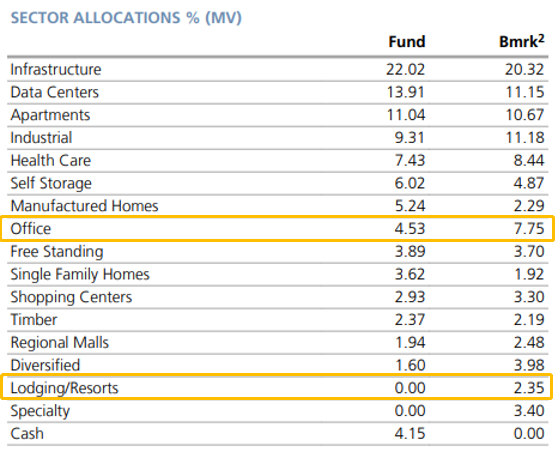Select the Apartments row label
The image size is (555, 451).
click(50, 115)
